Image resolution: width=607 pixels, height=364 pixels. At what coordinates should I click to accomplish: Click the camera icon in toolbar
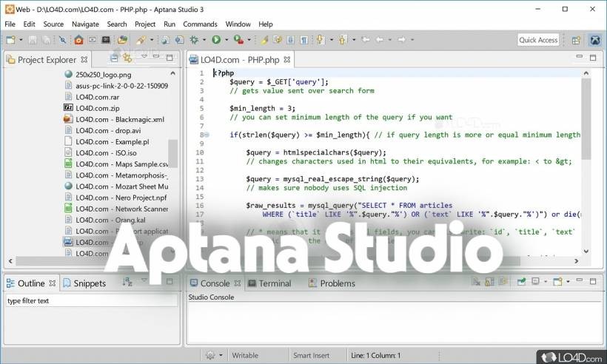pos(92,39)
